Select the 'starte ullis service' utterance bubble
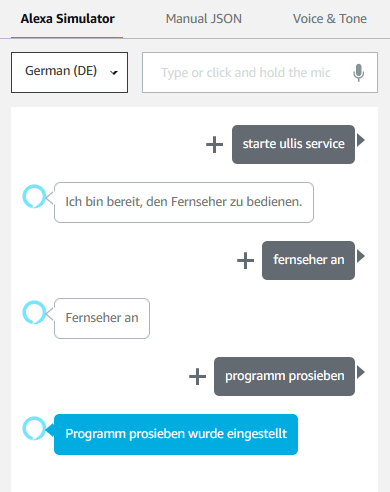Viewport: 390px width, 492px height. pos(293,144)
